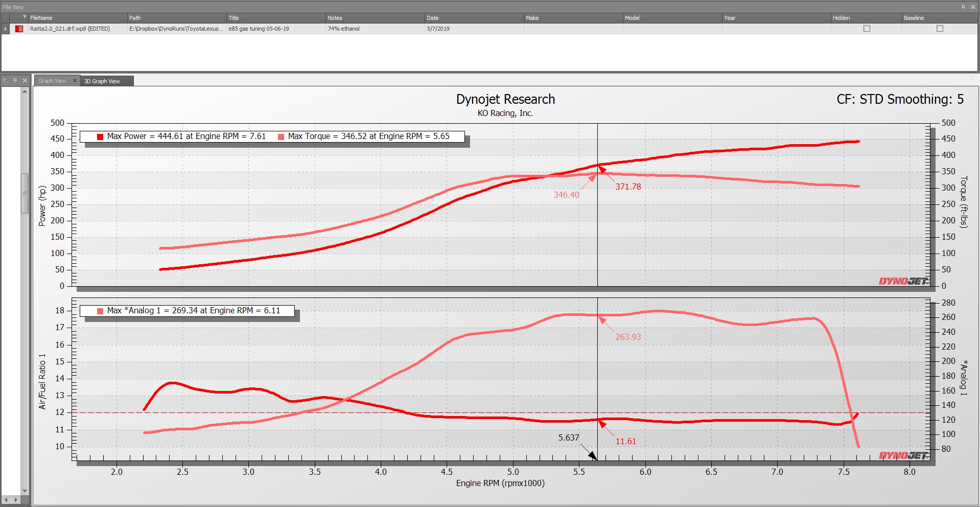Close the Graph View tab
The image size is (980, 507).
[75, 81]
